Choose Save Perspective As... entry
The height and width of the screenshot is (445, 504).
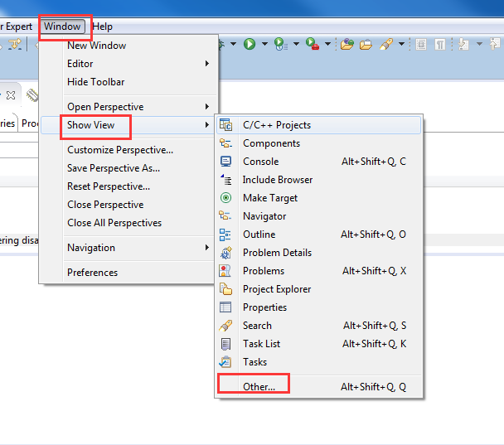(x=128, y=168)
